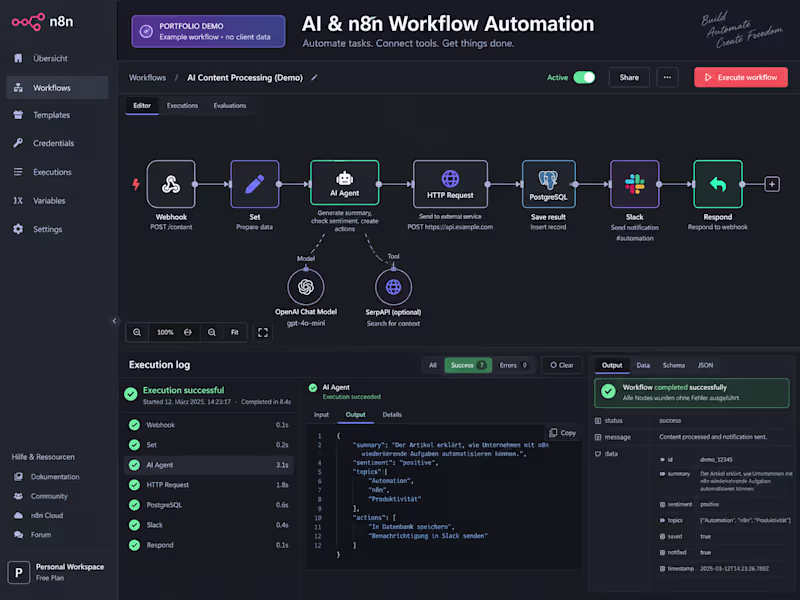
Task: Select the Slack notification node
Action: pyautogui.click(x=634, y=184)
